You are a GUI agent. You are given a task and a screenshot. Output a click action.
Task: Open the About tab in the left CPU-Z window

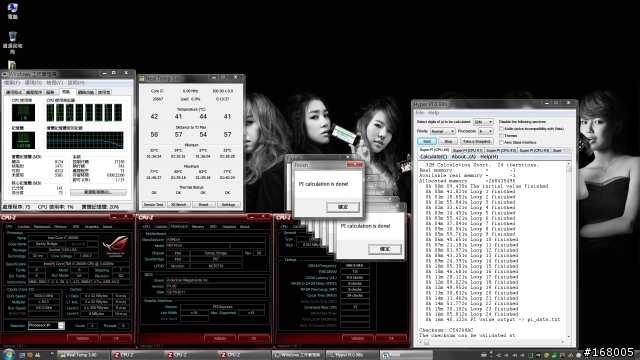coord(107,227)
